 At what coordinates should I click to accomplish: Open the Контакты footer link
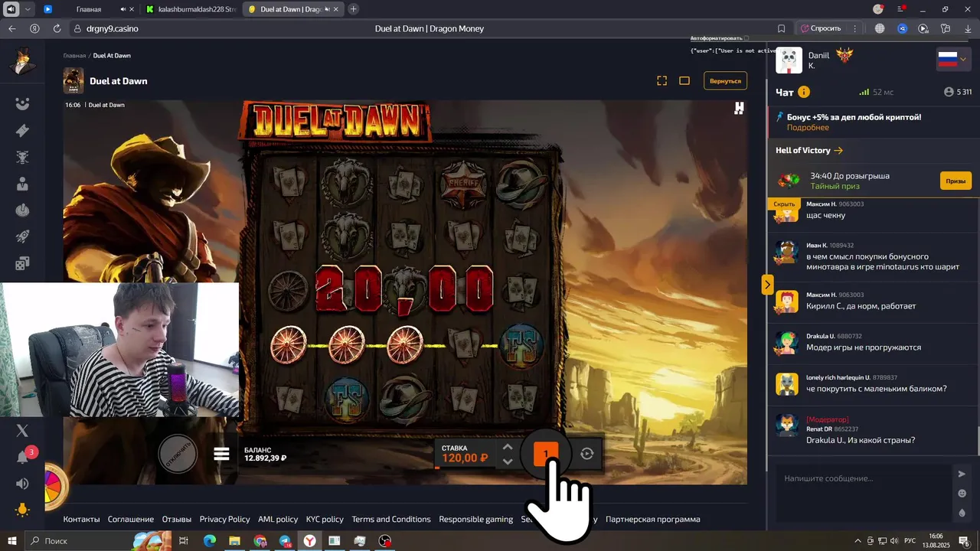pos(81,519)
